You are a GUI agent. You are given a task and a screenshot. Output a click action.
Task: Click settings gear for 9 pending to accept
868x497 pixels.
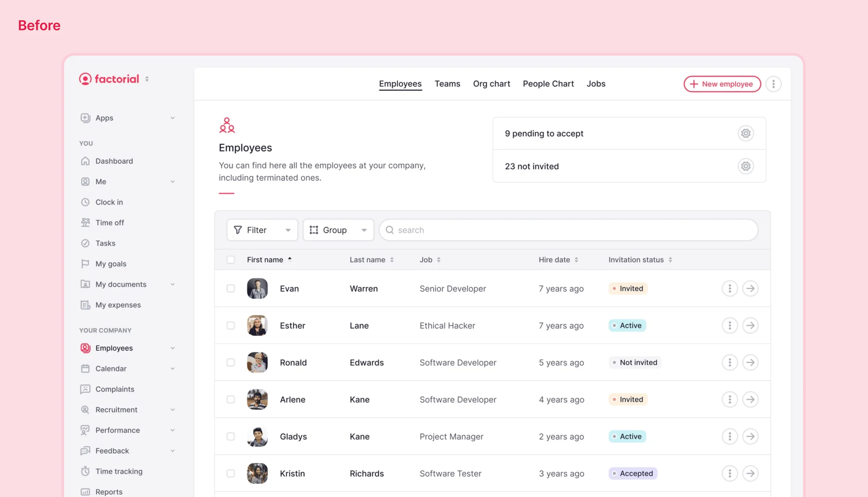point(746,133)
